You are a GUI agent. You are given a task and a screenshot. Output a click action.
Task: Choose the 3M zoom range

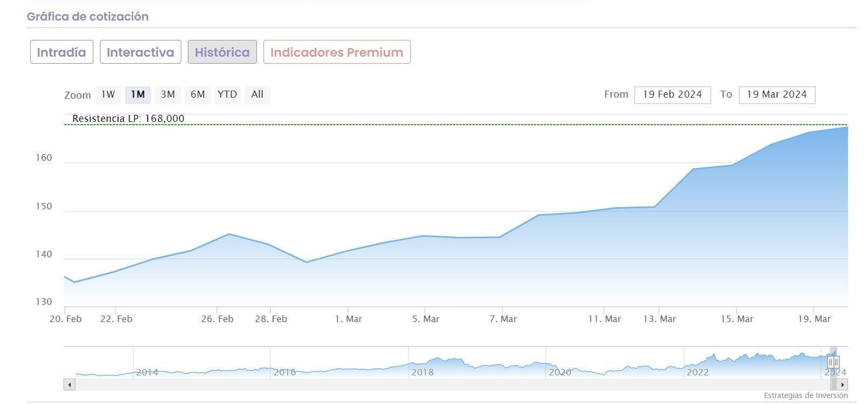pos(168,94)
